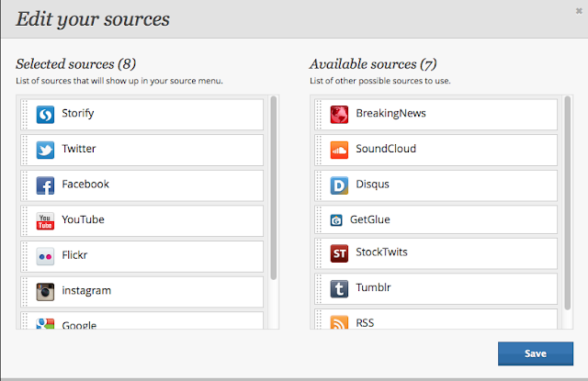Grab the drag handle on BreakingNews row
The width and height of the screenshot is (588, 381).
pyautogui.click(x=319, y=115)
